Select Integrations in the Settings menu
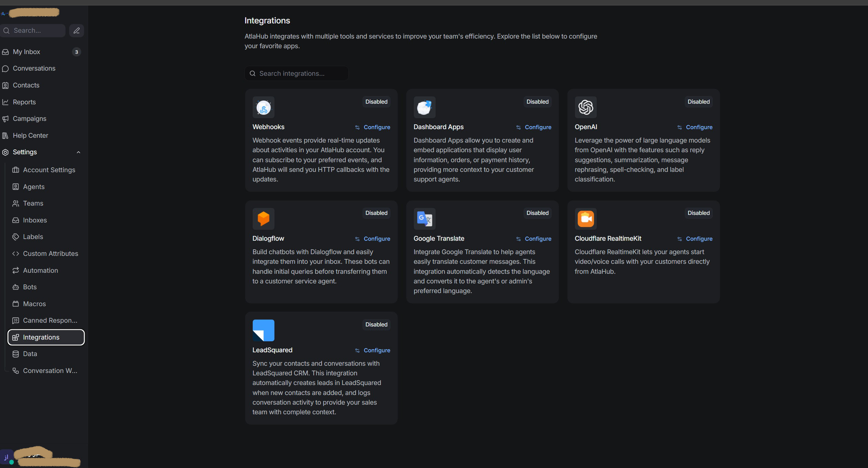 46,337
